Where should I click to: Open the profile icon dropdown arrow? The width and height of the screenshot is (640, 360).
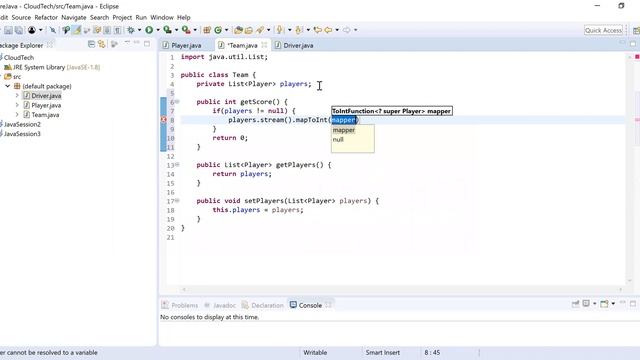pyautogui.click(x=40, y=30)
